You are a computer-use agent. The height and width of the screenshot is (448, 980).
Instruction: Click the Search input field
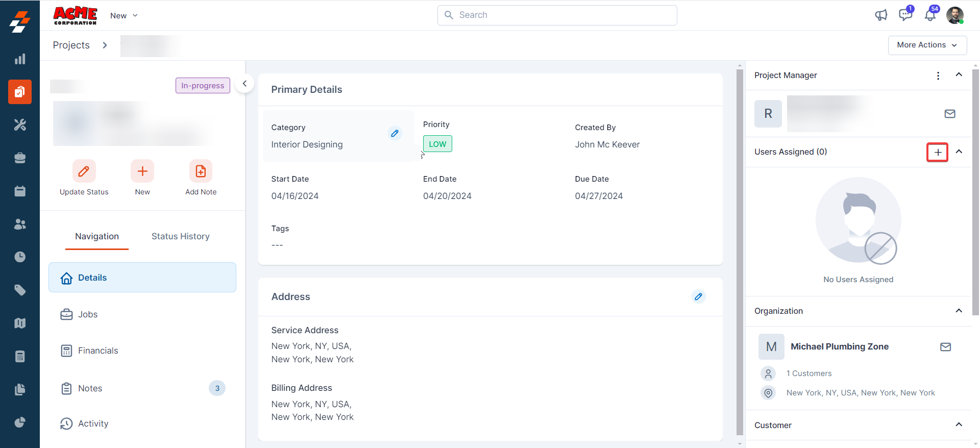[x=557, y=15]
